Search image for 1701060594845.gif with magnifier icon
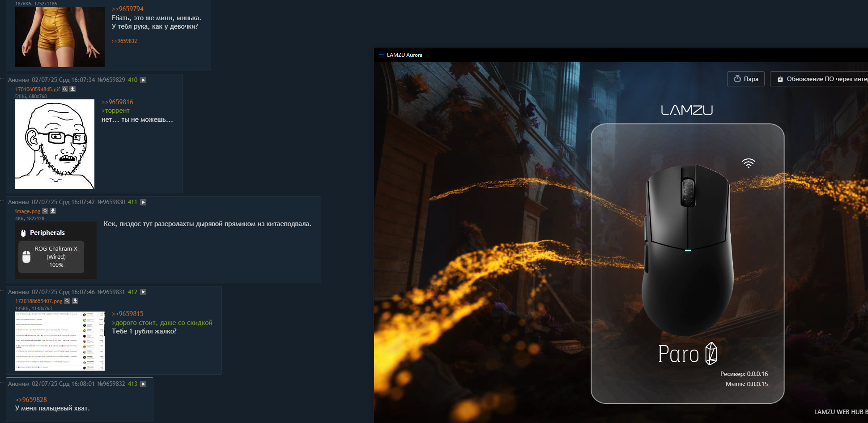 point(65,89)
